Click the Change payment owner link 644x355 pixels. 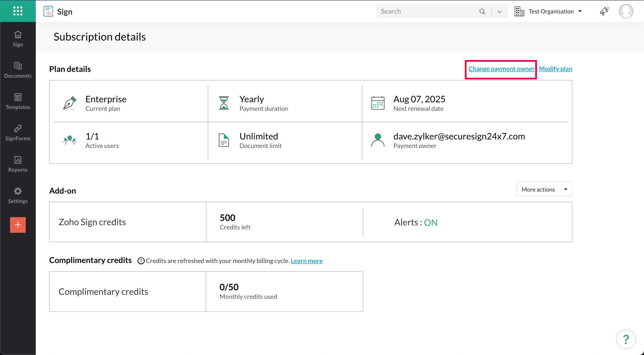pos(501,69)
